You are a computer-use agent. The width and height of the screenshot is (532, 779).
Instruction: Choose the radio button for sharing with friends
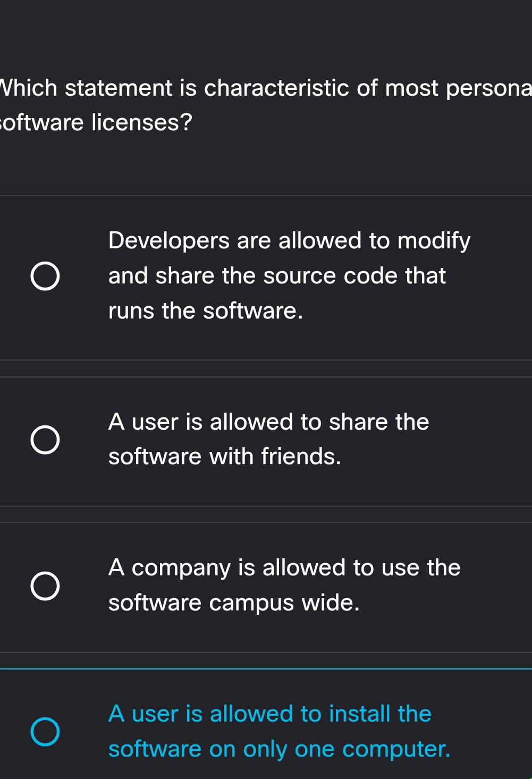(45, 440)
